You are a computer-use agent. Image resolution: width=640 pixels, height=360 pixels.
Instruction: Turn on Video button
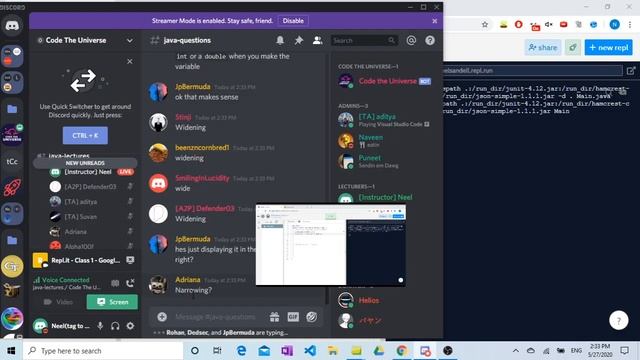58,302
